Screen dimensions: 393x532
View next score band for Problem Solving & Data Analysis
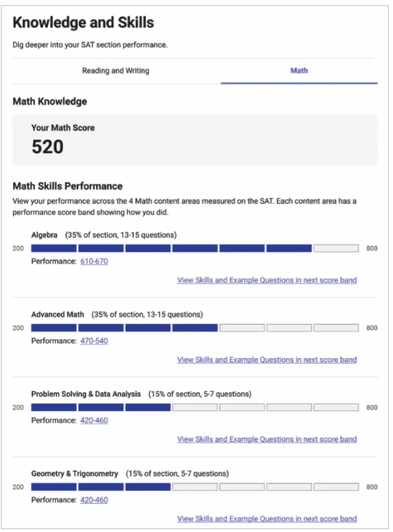point(267,439)
